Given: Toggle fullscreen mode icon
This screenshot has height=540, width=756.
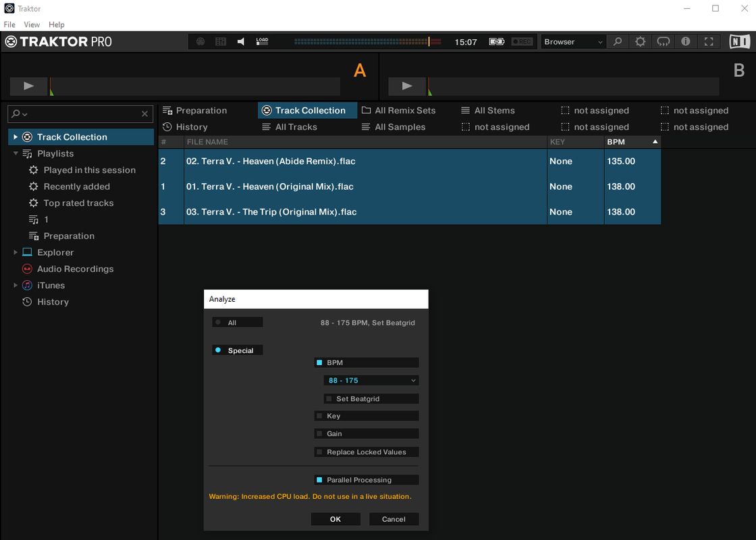Looking at the screenshot, I should [x=709, y=41].
